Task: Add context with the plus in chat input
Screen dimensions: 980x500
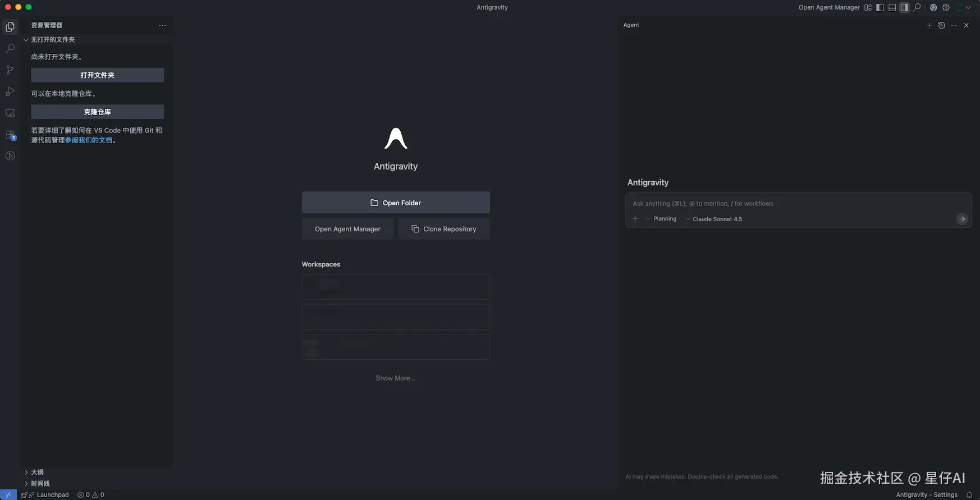Action: pos(635,219)
